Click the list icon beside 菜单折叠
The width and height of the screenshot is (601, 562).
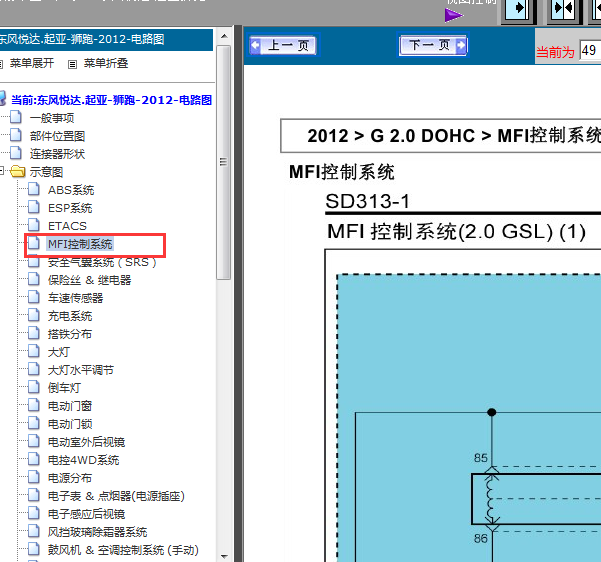pos(72,64)
